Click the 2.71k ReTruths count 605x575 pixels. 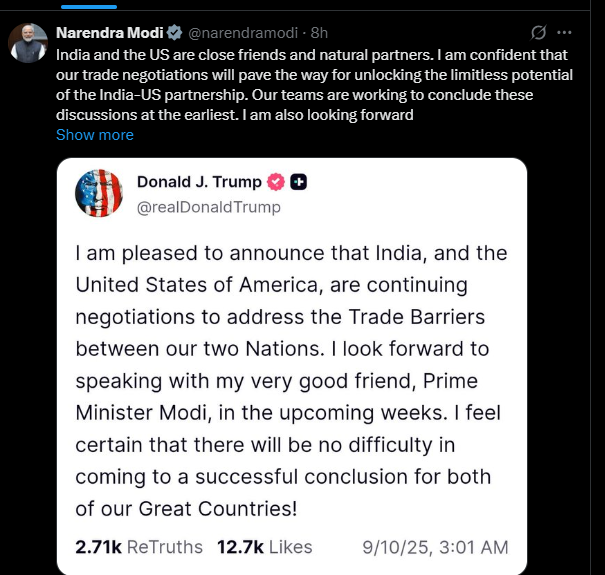139,547
